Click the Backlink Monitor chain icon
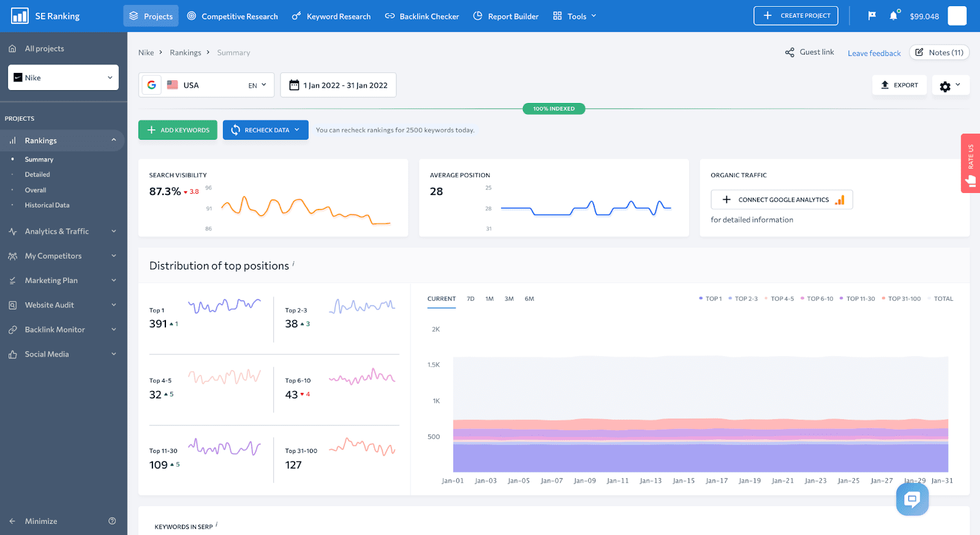This screenshot has width=980, height=535. (12, 330)
